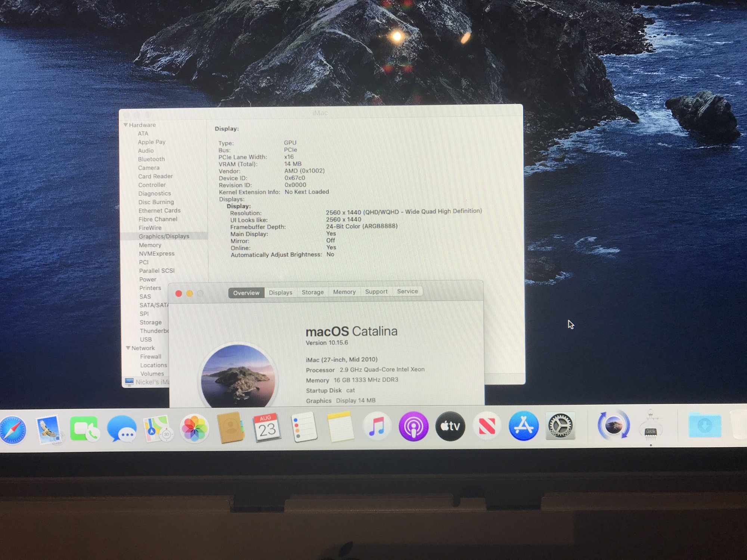Switch to the Displays tab
Image resolution: width=747 pixels, height=560 pixels.
point(280,292)
